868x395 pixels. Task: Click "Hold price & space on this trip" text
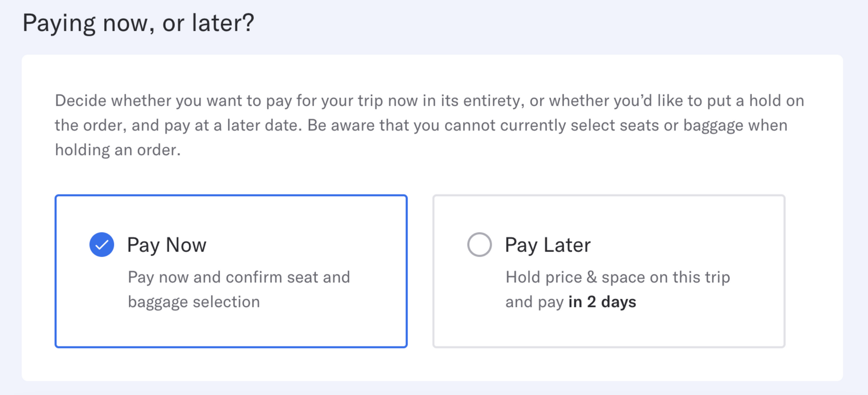coord(618,277)
